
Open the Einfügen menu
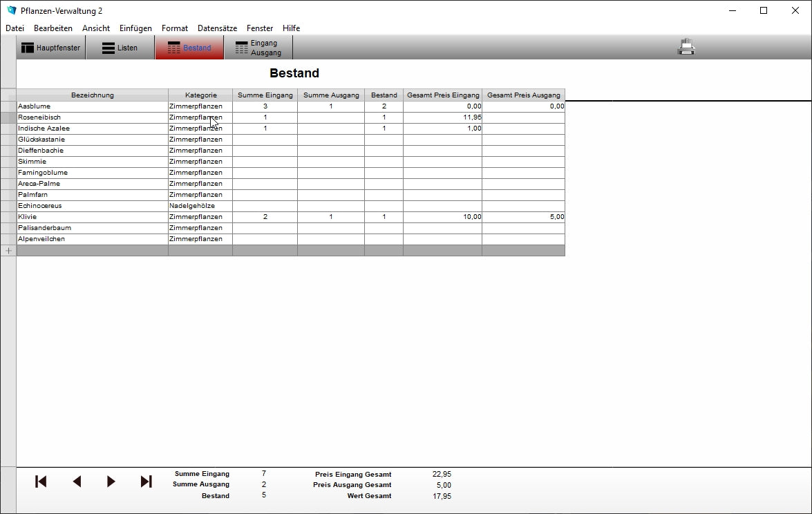pyautogui.click(x=135, y=28)
